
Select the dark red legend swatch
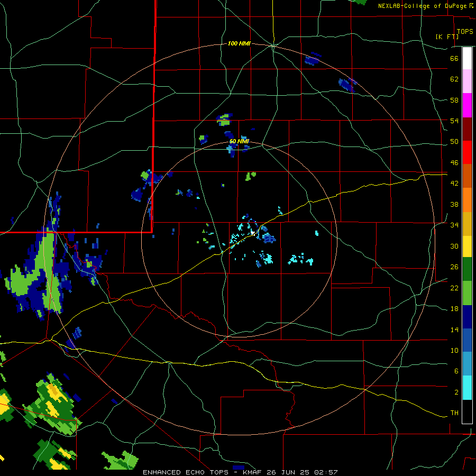click(x=467, y=129)
